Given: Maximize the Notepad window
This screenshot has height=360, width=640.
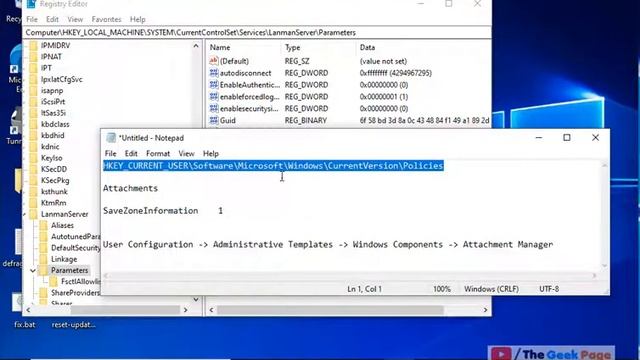Looking at the screenshot, I should (567, 138).
